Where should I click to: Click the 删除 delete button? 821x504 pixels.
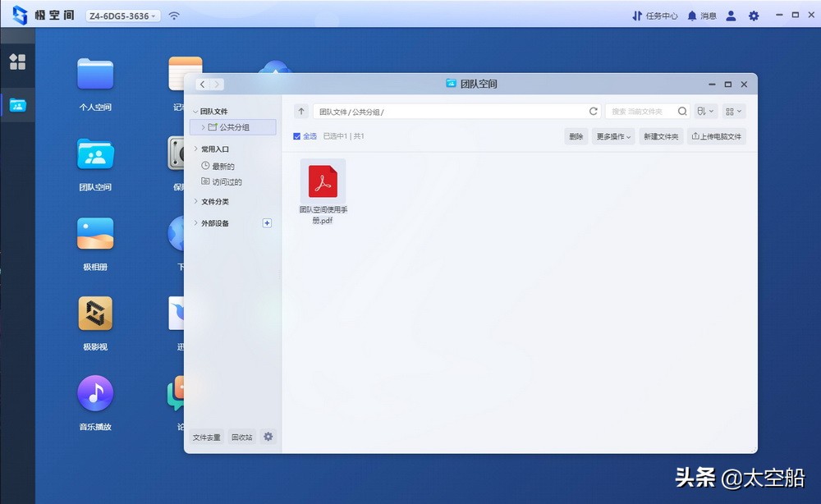point(576,136)
